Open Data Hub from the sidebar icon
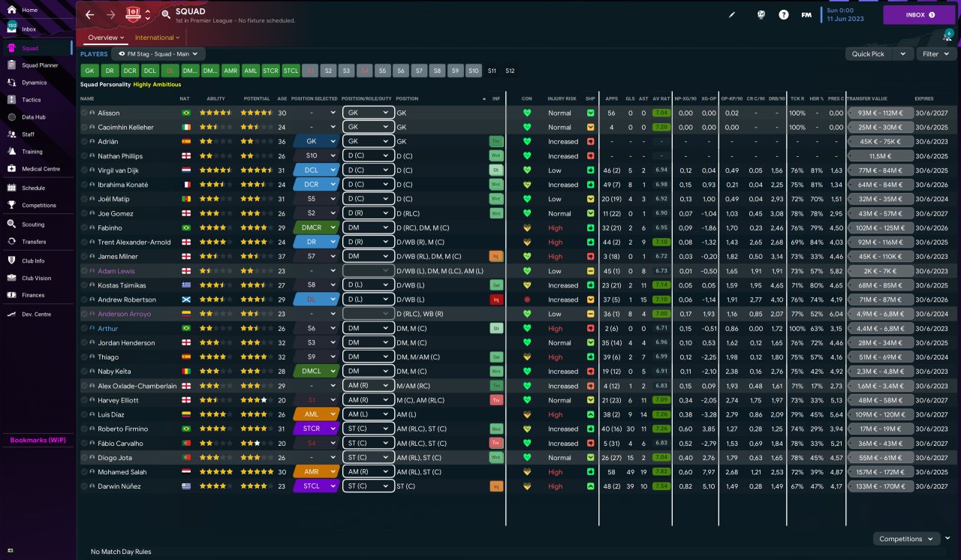Screen dimensions: 961x560 [11, 117]
